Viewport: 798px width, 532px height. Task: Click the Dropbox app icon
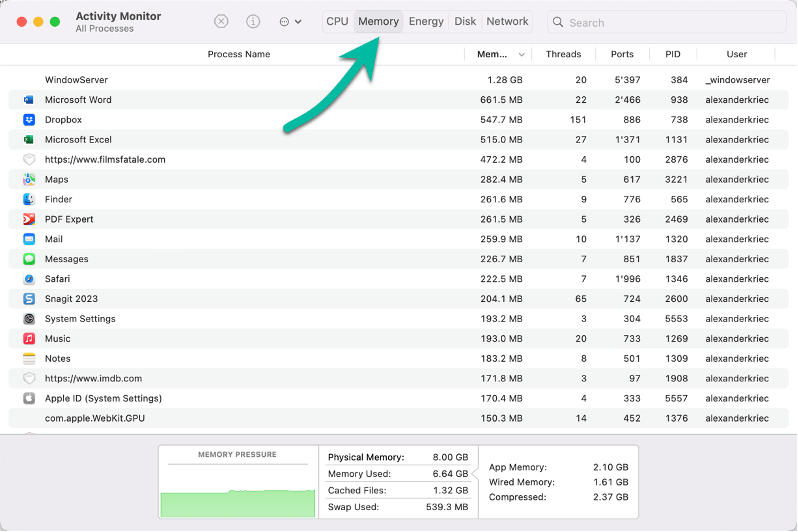pyautogui.click(x=29, y=120)
